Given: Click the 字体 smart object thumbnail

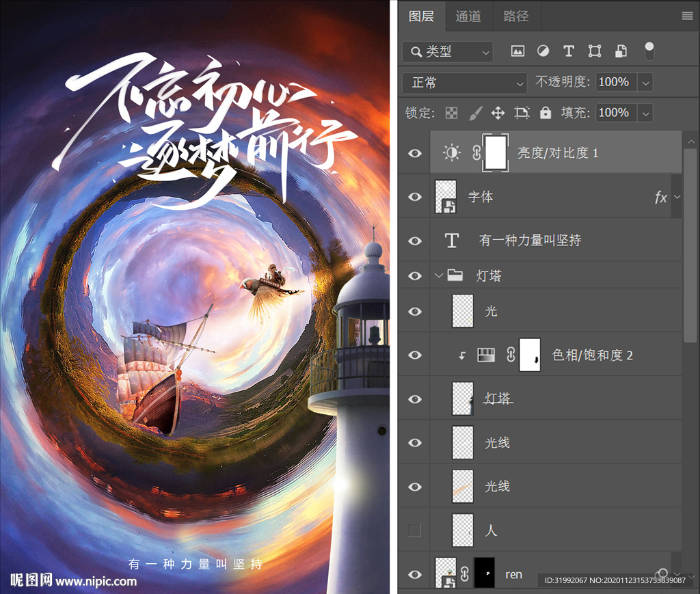Looking at the screenshot, I should tap(446, 196).
